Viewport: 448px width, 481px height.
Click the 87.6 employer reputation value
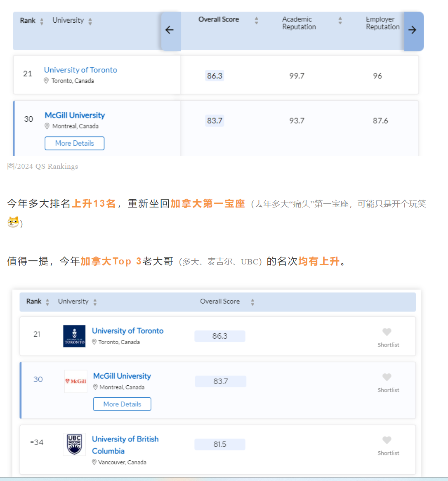pyautogui.click(x=380, y=121)
